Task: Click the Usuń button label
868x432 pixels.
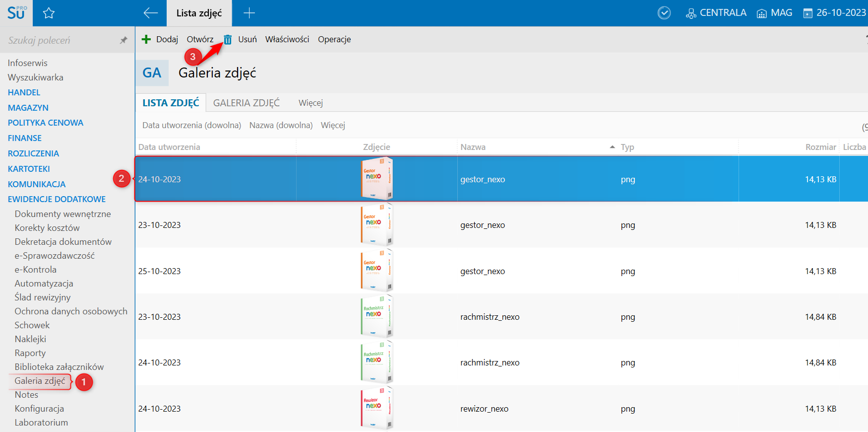Action: 248,39
